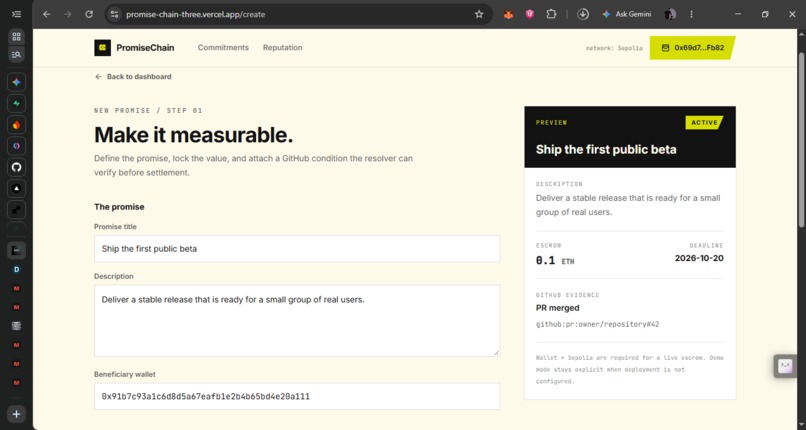Open the browser profile avatar
The image size is (806, 430).
click(x=670, y=14)
